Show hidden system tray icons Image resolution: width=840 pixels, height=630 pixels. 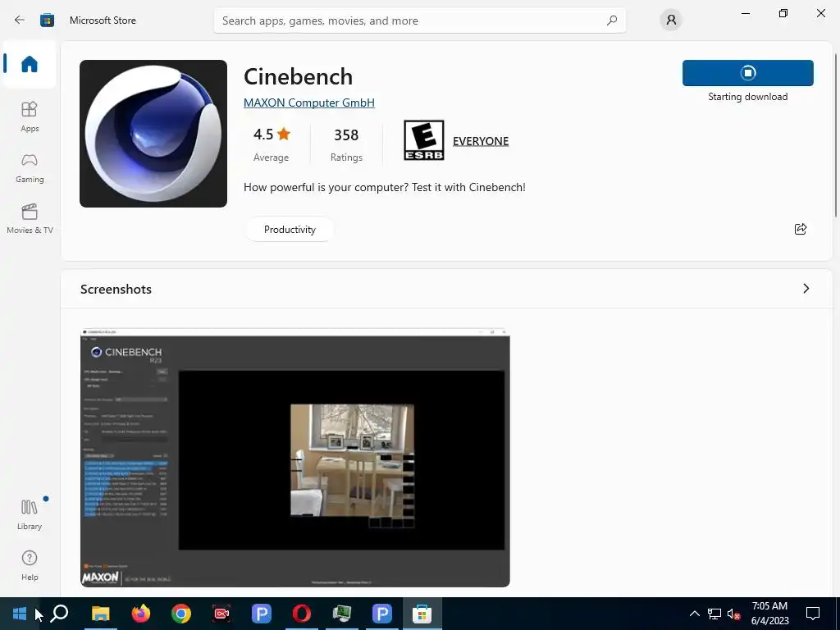coord(694,614)
